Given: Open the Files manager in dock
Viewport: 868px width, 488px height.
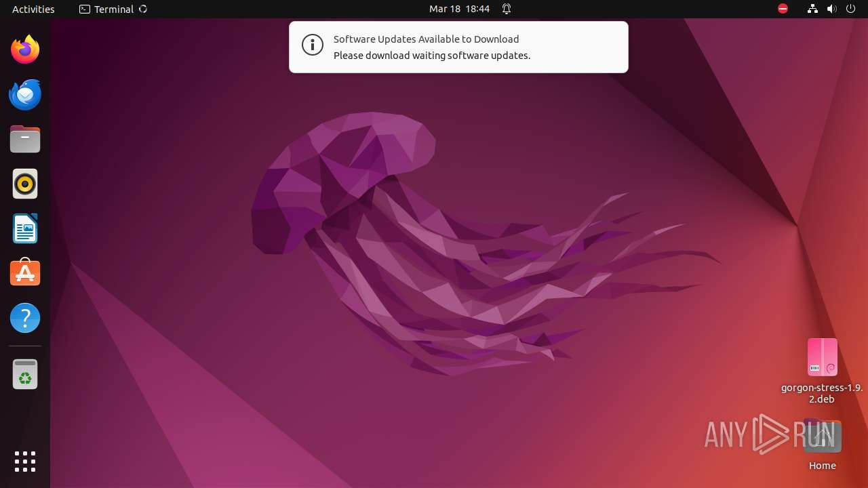Looking at the screenshot, I should click(x=25, y=139).
